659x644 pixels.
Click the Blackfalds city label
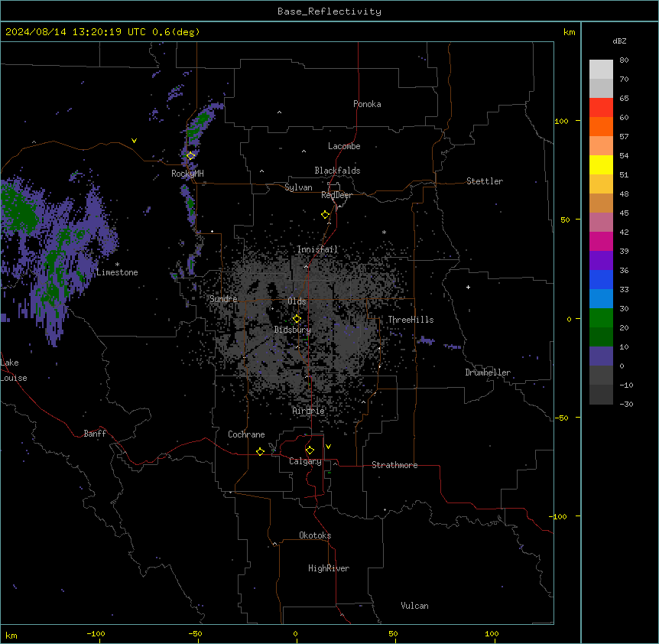pyautogui.click(x=337, y=171)
